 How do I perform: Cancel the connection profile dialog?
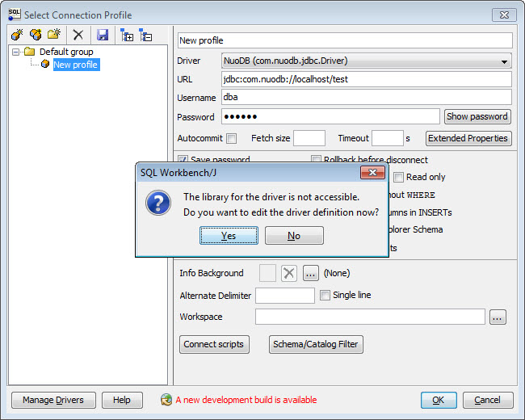pyautogui.click(x=488, y=400)
